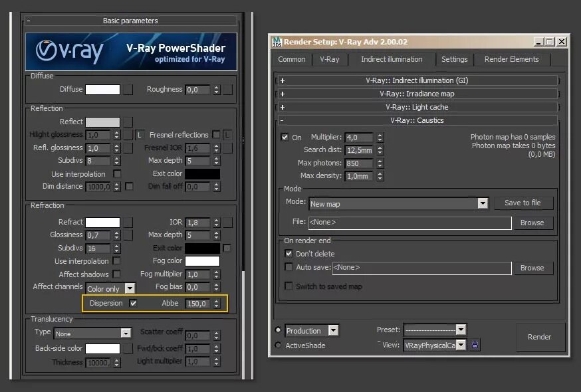The image size is (581, 392).
Task: Click the Fog multiplier spinner arrows
Action: [217, 274]
